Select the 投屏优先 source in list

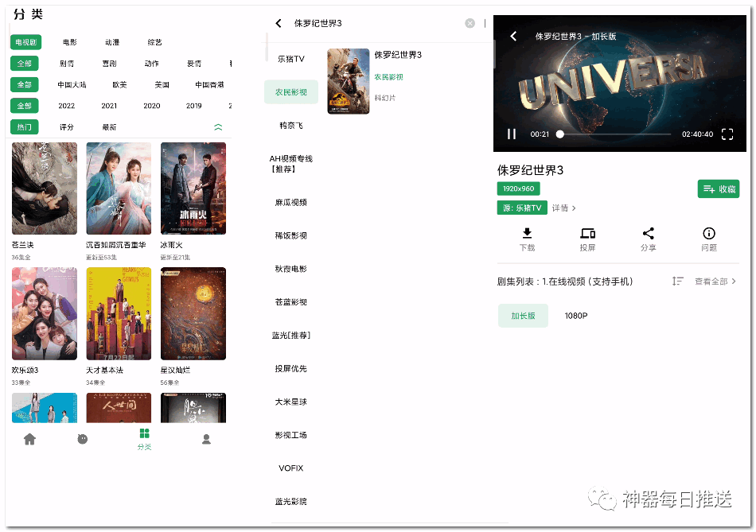point(291,369)
